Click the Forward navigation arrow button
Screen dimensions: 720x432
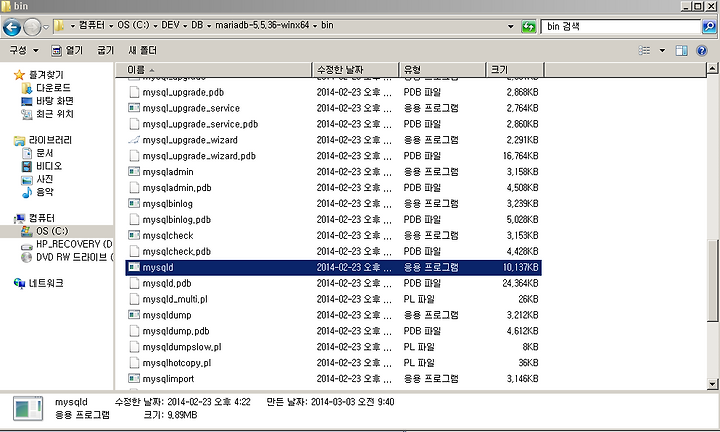point(32,27)
